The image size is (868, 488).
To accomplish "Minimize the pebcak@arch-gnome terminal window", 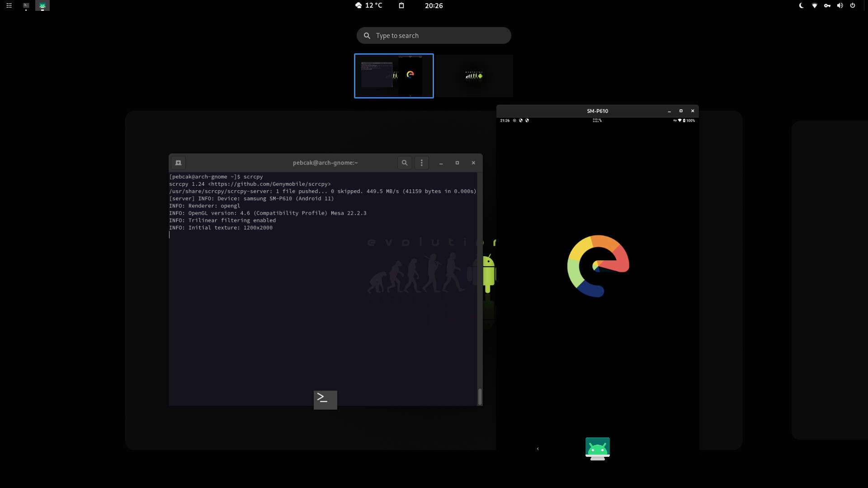I will (x=441, y=163).
